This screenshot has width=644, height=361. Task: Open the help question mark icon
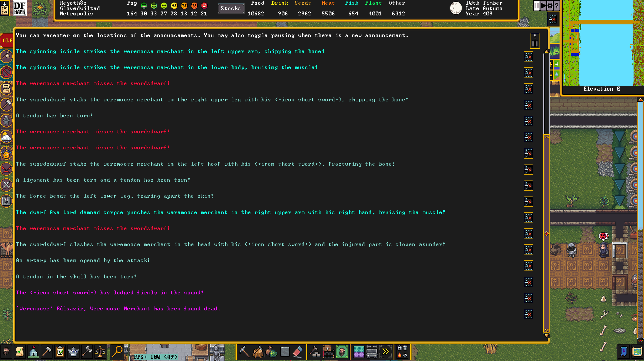(556, 6)
